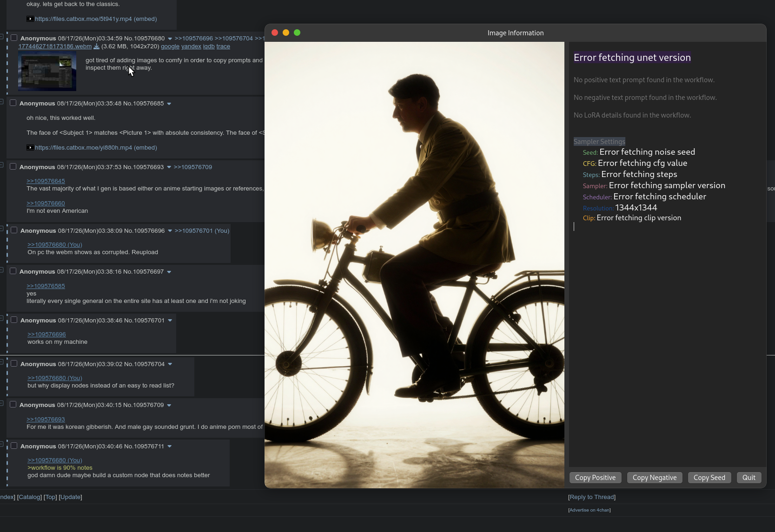Screen dimensions: 775x532
Task: Open the 1774462718173186.webm filename link
Action: [x=55, y=46]
